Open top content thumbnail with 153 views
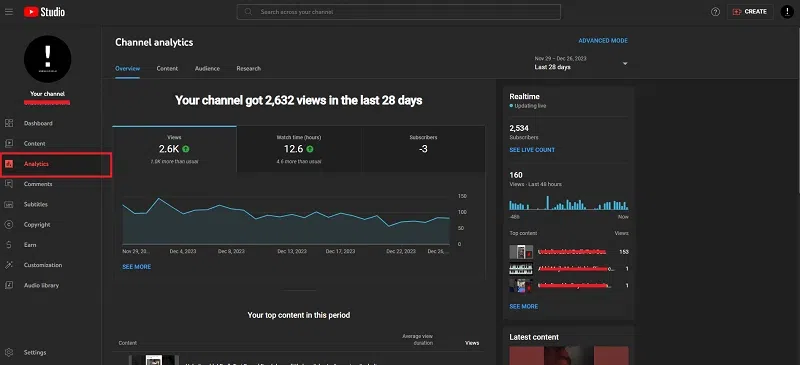This screenshot has height=365, width=800. [521, 252]
